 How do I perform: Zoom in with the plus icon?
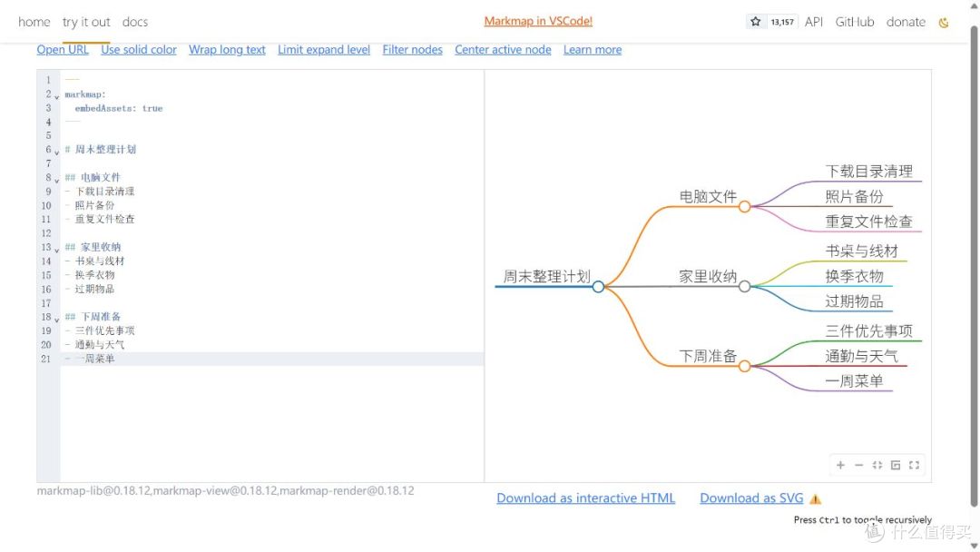840,465
